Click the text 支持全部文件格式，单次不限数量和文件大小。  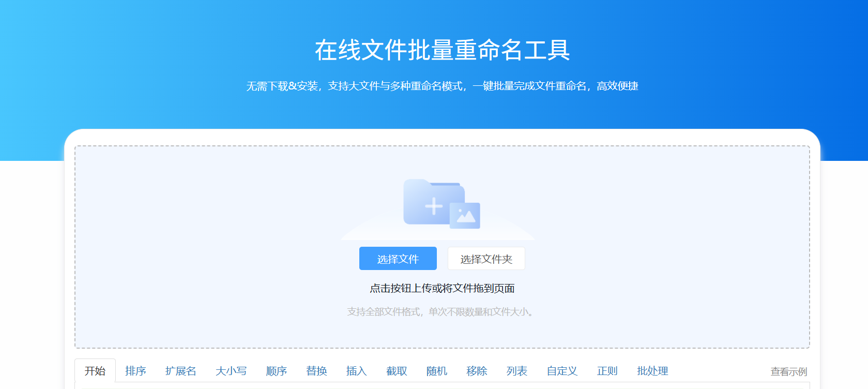[x=442, y=312]
